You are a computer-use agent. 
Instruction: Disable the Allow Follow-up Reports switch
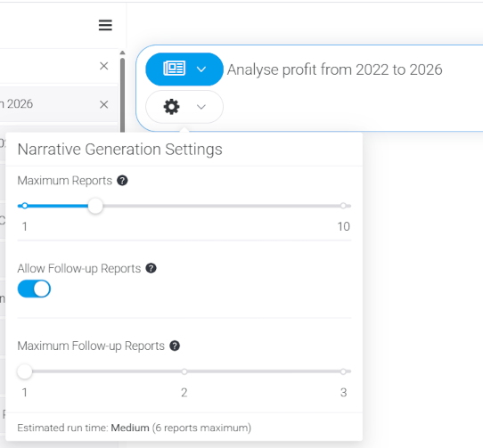click(x=34, y=289)
